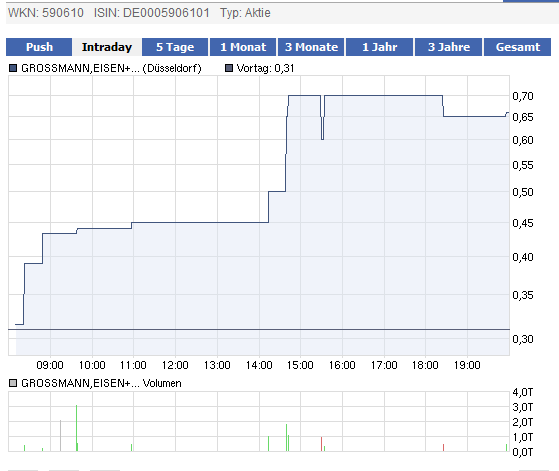
Task: Click the 12:00 time axis label
Action: point(175,365)
